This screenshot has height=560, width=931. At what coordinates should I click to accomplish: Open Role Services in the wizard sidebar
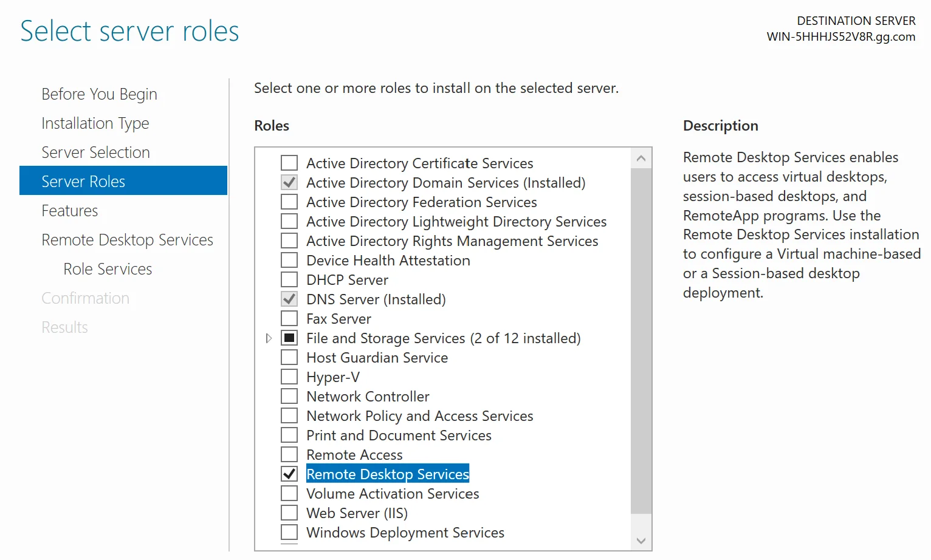point(108,269)
